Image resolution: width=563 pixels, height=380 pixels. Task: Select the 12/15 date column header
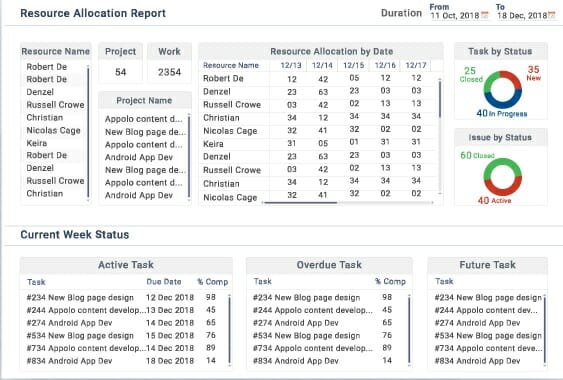pos(354,65)
